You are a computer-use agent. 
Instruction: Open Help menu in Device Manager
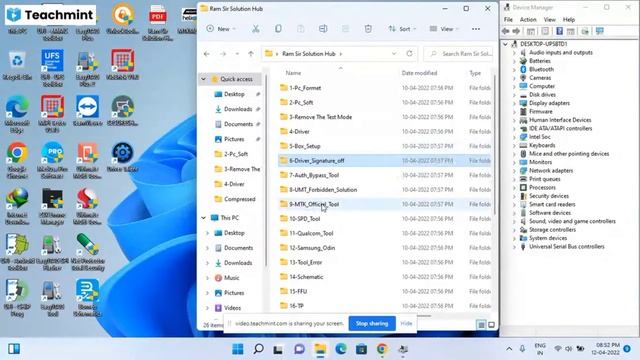569,20
